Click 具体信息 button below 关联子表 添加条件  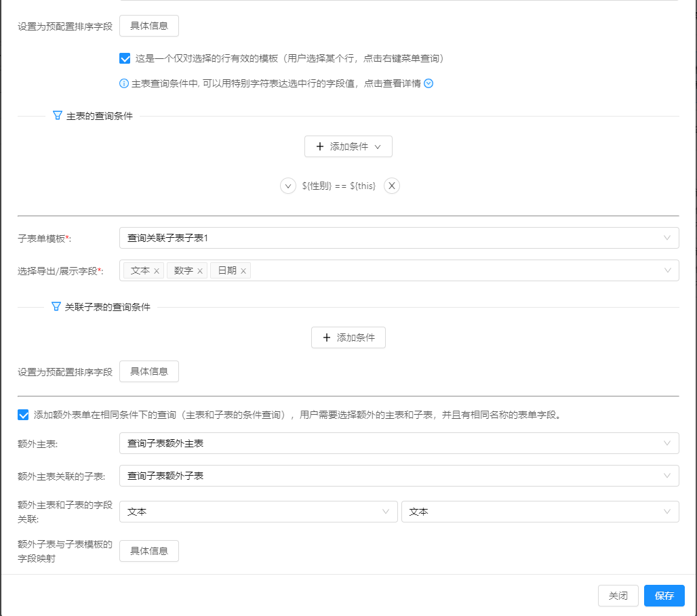(149, 371)
